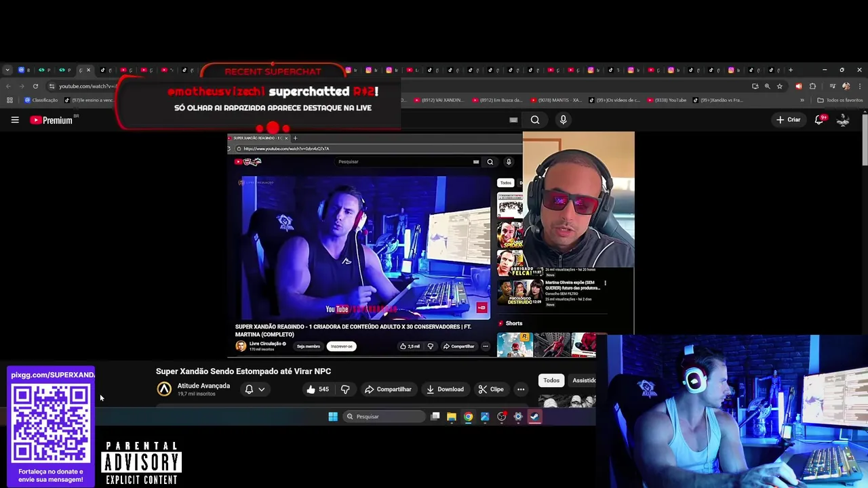Open the YouTube notifications bell
Screen dimensions: 868x488
819,120
